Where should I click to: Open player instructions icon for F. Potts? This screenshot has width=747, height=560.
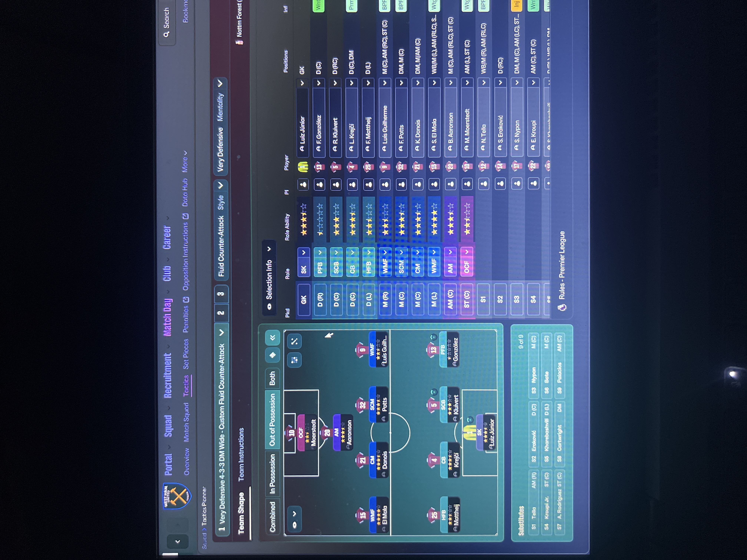(401, 184)
